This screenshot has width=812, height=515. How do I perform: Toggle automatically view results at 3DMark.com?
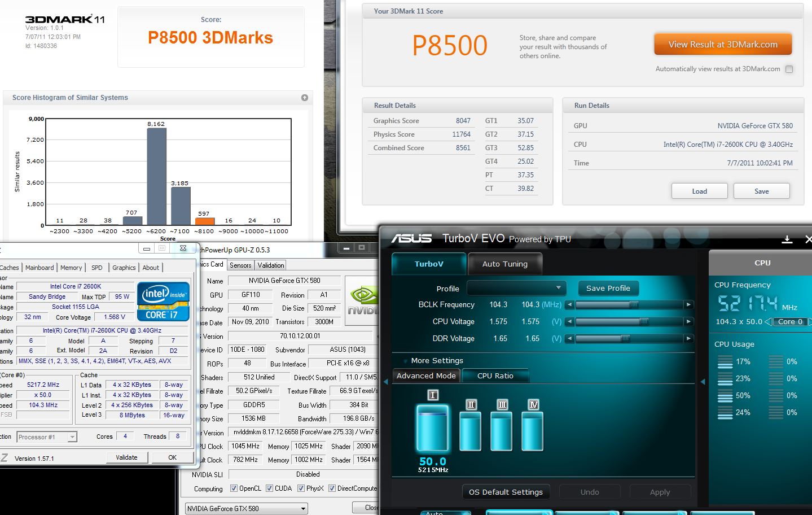(x=789, y=69)
